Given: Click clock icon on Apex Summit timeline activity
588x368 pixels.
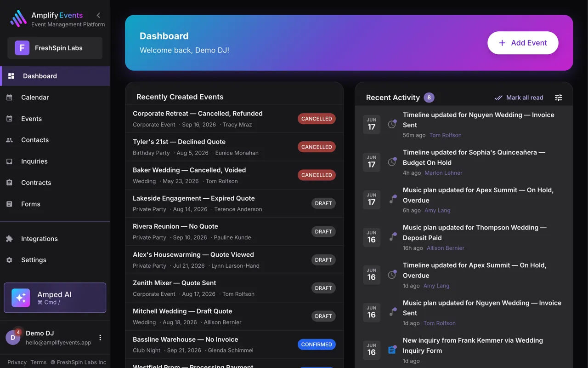Looking at the screenshot, I should (x=392, y=275).
